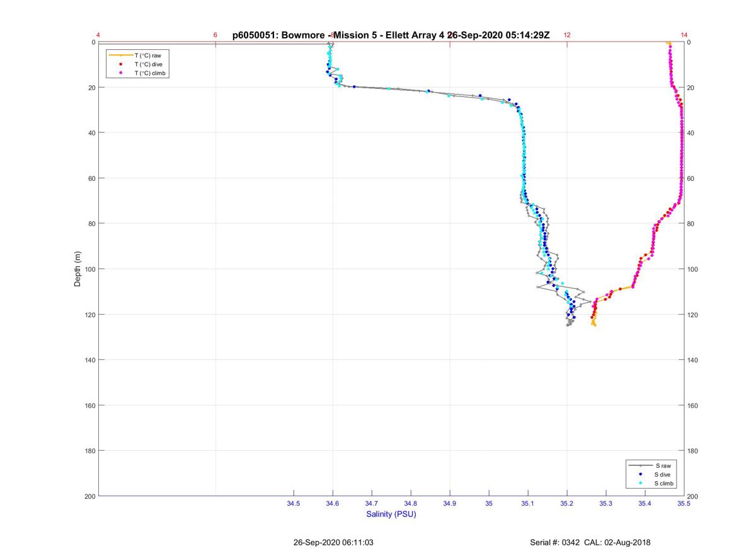Click depth tick 60 on the left axis

point(91,178)
